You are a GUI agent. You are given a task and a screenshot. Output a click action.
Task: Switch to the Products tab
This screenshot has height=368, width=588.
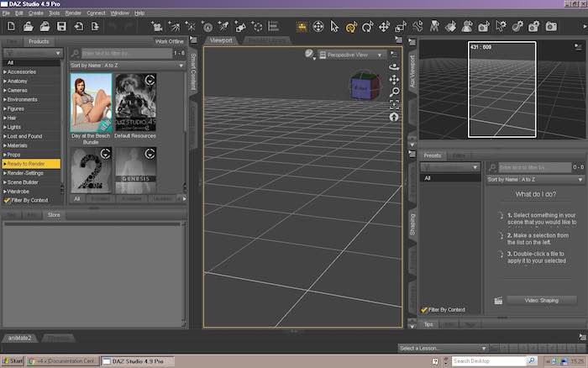pyautogui.click(x=39, y=41)
